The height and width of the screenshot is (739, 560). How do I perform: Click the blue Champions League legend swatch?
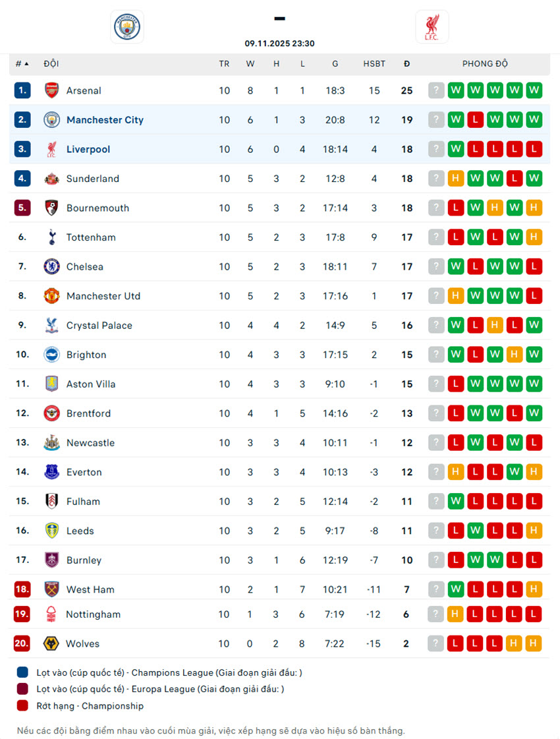click(23, 672)
